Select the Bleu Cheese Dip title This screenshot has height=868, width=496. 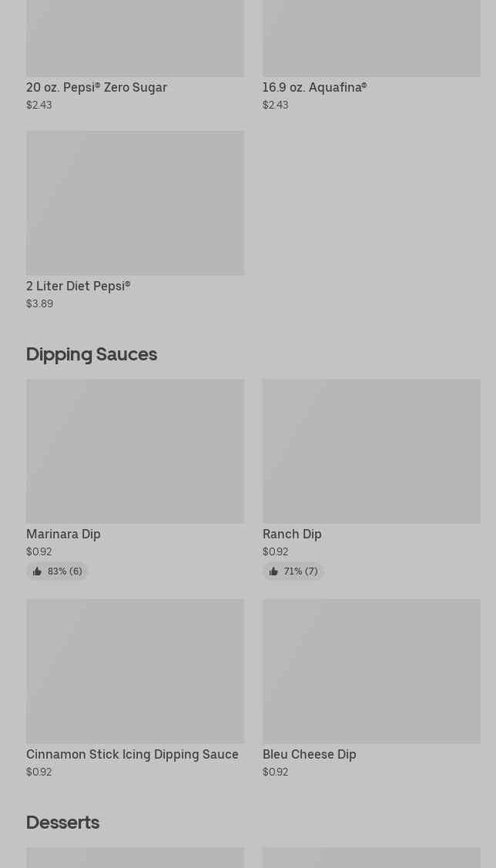pos(309,754)
